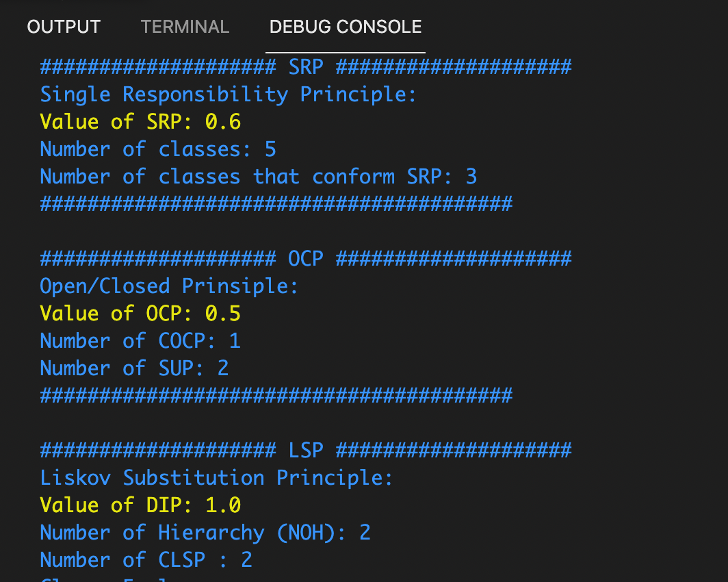Click 'Number of COCP: 1' line
728x582 pixels.
point(140,342)
